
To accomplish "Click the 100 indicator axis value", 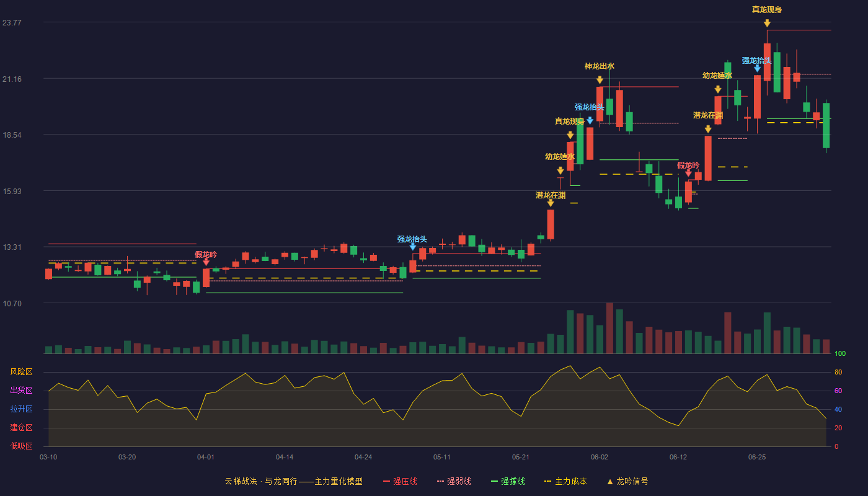I will click(840, 354).
